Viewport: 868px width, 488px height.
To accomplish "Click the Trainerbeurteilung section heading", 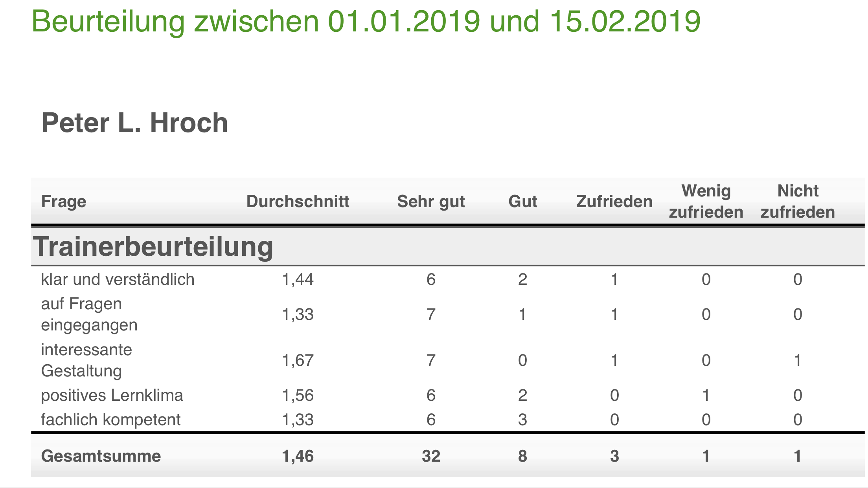I will click(x=153, y=247).
